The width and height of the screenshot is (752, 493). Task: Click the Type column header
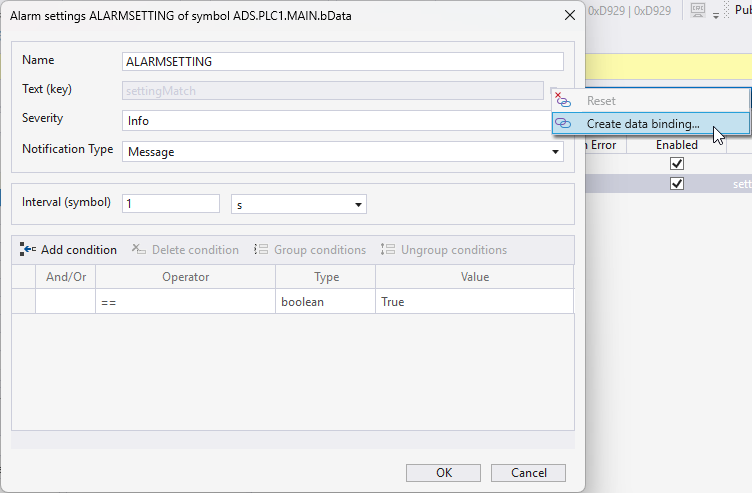click(x=325, y=277)
